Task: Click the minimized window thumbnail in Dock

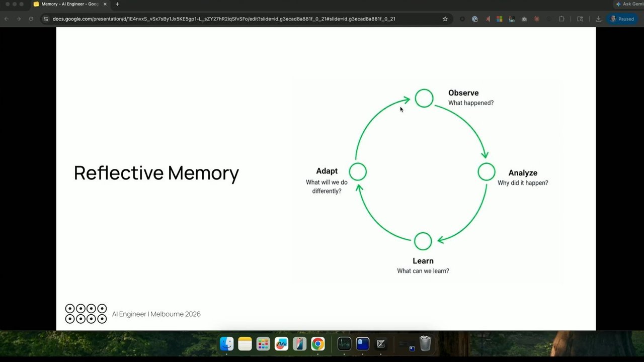Action: click(407, 345)
